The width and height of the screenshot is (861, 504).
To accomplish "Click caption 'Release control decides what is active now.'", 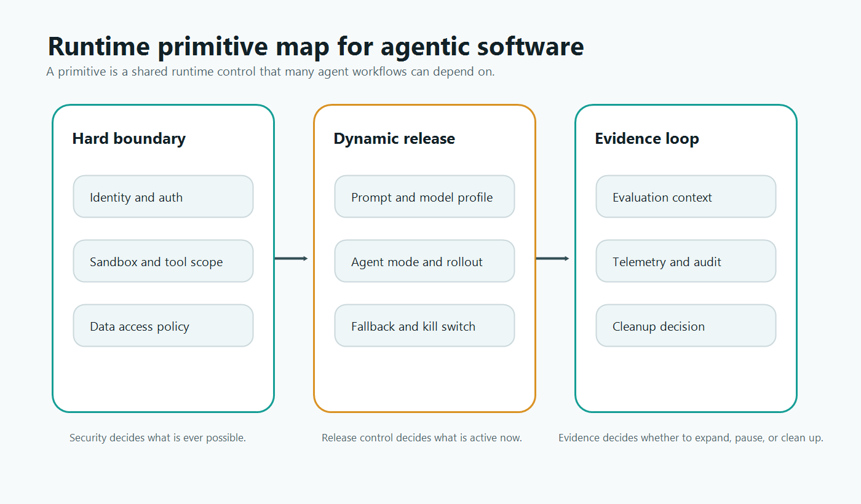I will pos(422,438).
